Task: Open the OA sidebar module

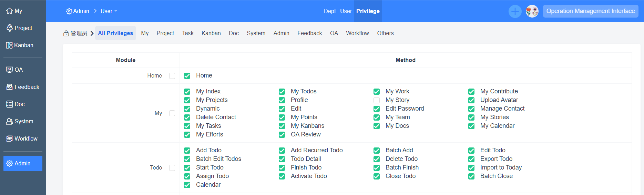Action: point(14,70)
